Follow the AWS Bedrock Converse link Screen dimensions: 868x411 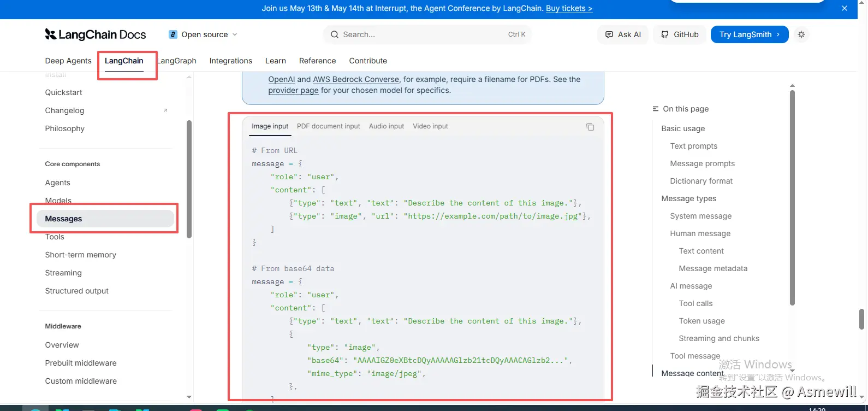[x=356, y=79]
